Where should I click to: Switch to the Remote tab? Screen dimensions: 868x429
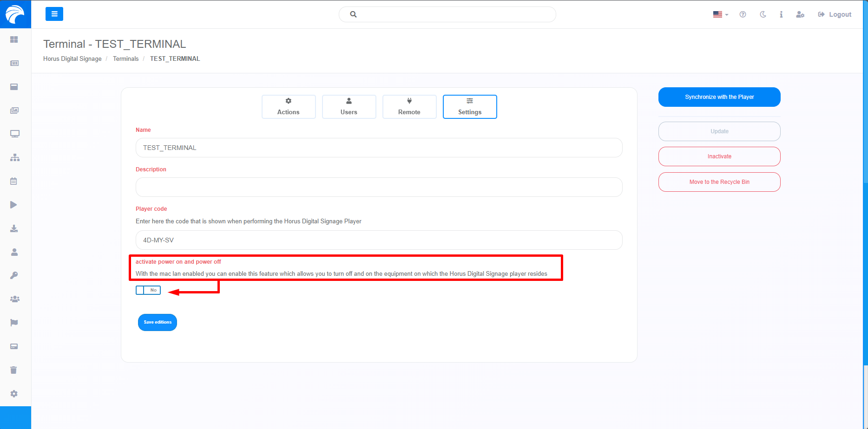click(x=409, y=107)
